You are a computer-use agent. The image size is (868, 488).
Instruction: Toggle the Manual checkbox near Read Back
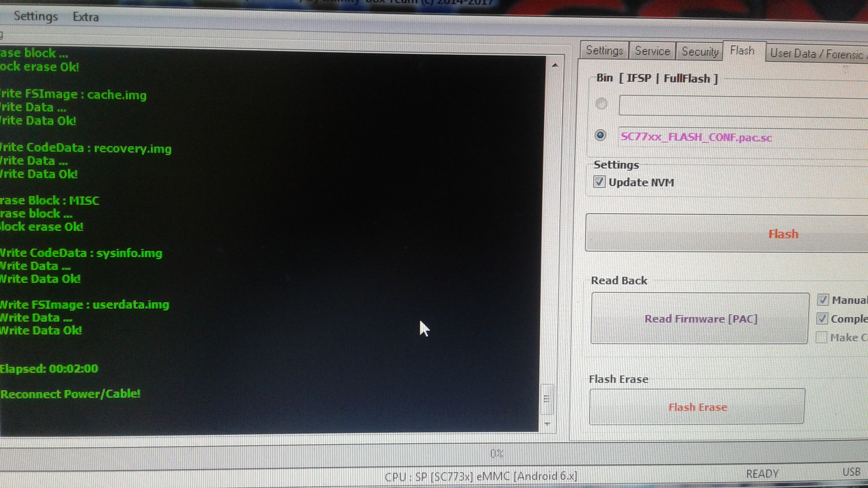pos(823,300)
